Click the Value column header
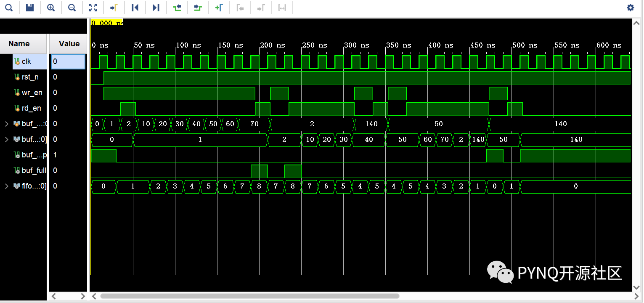 pos(69,44)
